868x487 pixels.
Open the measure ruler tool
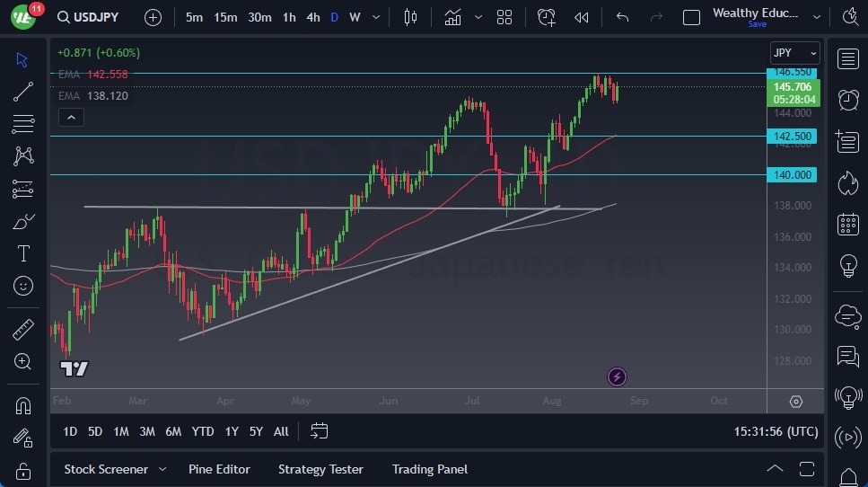pyautogui.click(x=22, y=329)
